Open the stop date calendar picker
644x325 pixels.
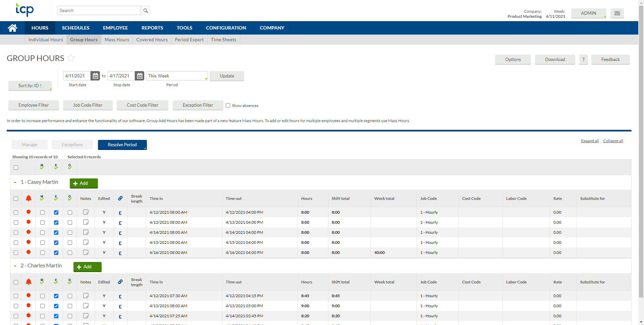139,76
